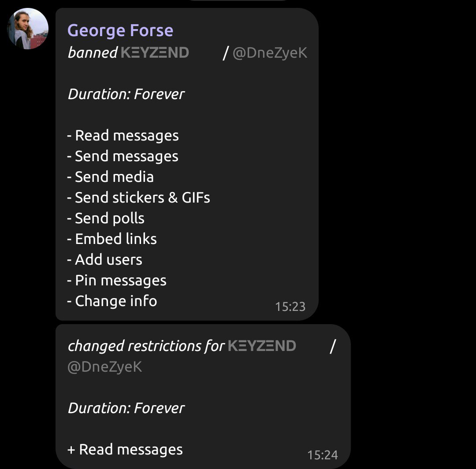Click the '- Send polls' restriction line

106,218
